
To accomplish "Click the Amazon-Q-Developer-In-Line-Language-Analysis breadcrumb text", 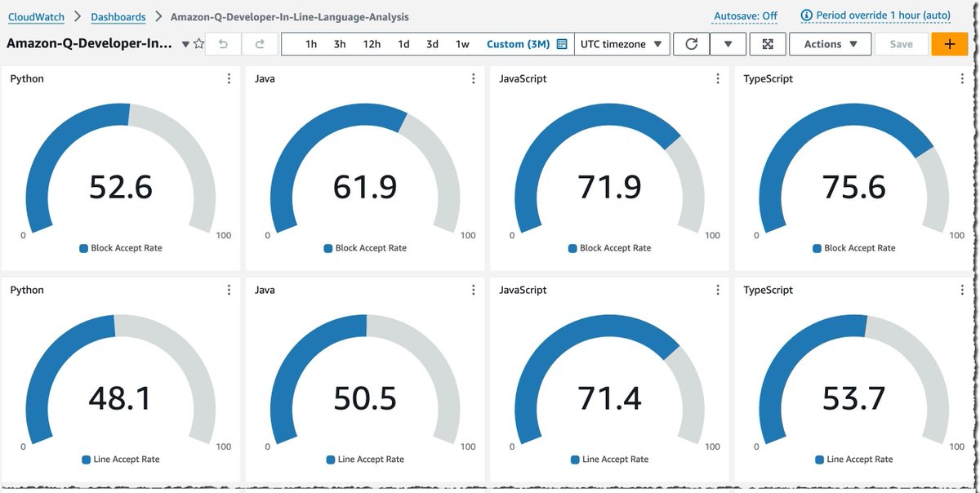I will point(290,16).
